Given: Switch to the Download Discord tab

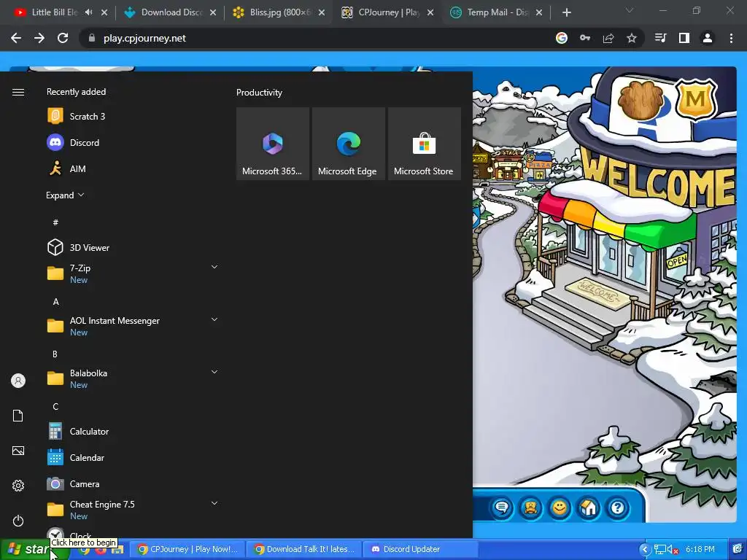Looking at the screenshot, I should 171,12.
